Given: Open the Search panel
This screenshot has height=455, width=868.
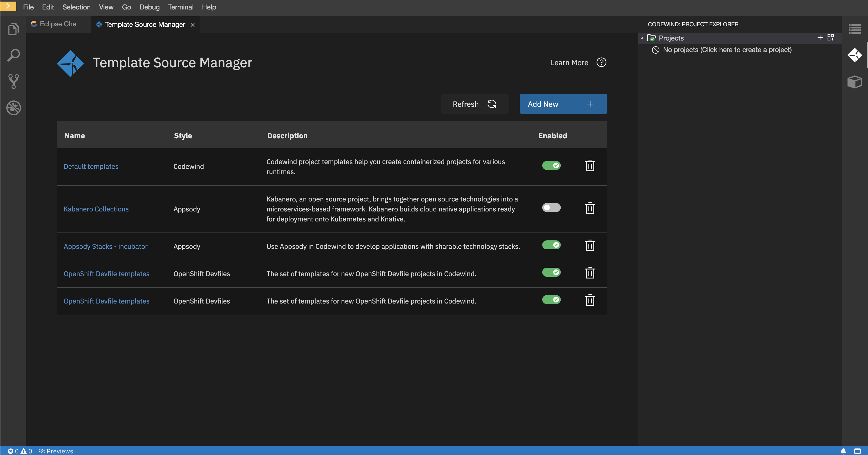Looking at the screenshot, I should coord(13,55).
